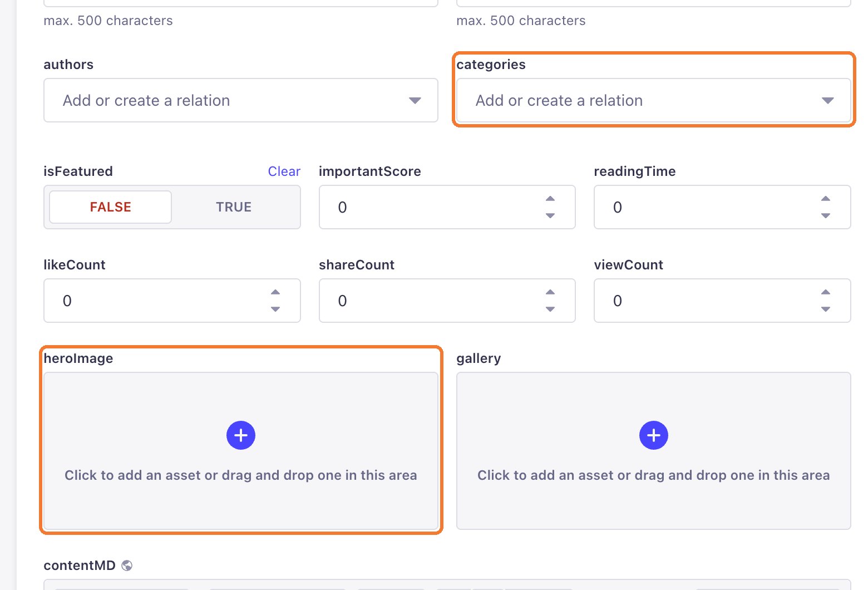
Task: Increase likeCount with up arrow
Action: pos(275,292)
